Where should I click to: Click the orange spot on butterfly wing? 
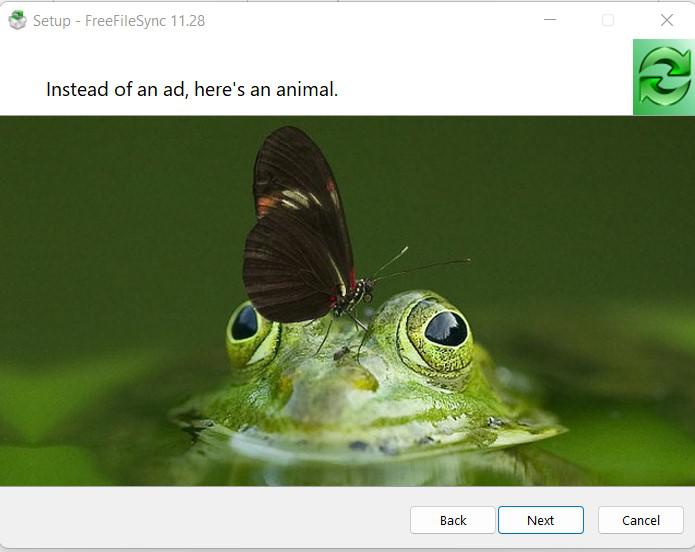(x=267, y=206)
